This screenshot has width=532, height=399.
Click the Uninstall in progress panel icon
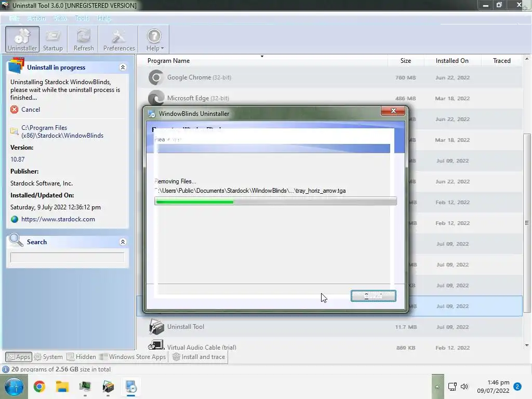16,65
